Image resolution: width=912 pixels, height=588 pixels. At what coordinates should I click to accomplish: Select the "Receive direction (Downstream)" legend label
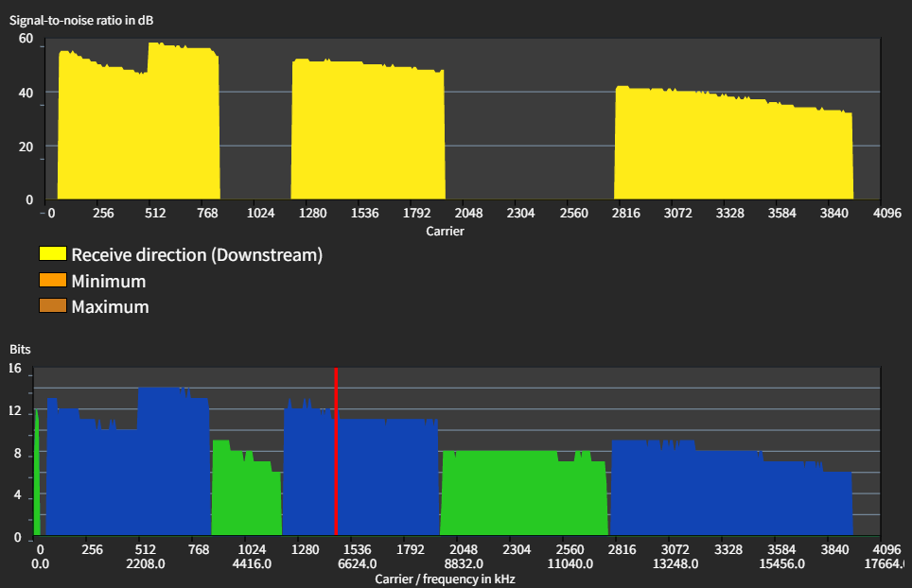coord(197,254)
